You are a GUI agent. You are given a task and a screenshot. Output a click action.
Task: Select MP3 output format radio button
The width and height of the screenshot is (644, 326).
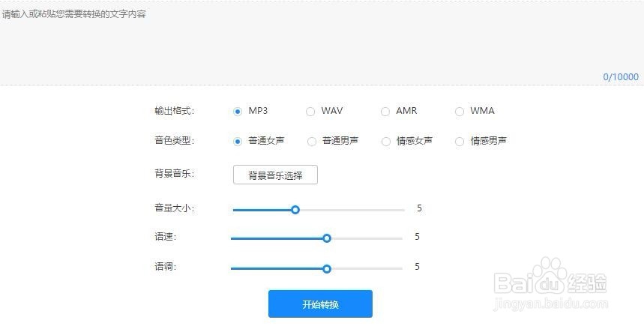tap(238, 111)
